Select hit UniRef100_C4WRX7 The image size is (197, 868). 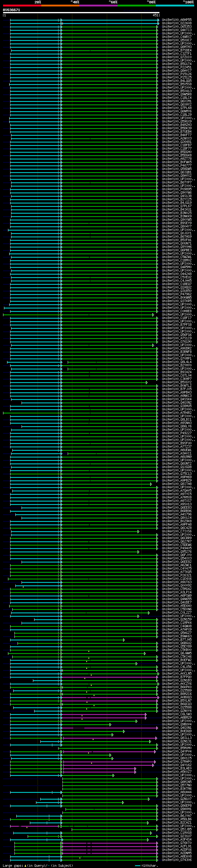[x=177, y=37]
